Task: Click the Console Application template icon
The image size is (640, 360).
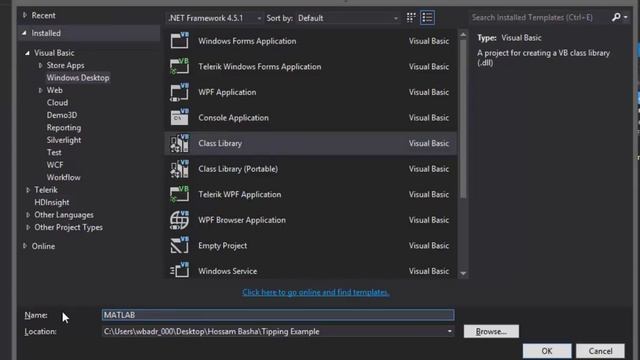Action: pyautogui.click(x=180, y=118)
